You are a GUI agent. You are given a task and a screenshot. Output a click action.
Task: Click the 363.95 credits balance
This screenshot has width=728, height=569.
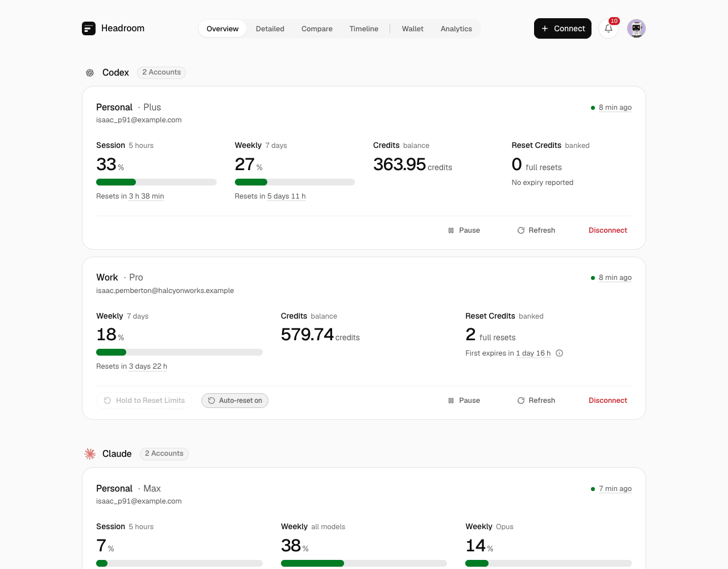tap(412, 164)
